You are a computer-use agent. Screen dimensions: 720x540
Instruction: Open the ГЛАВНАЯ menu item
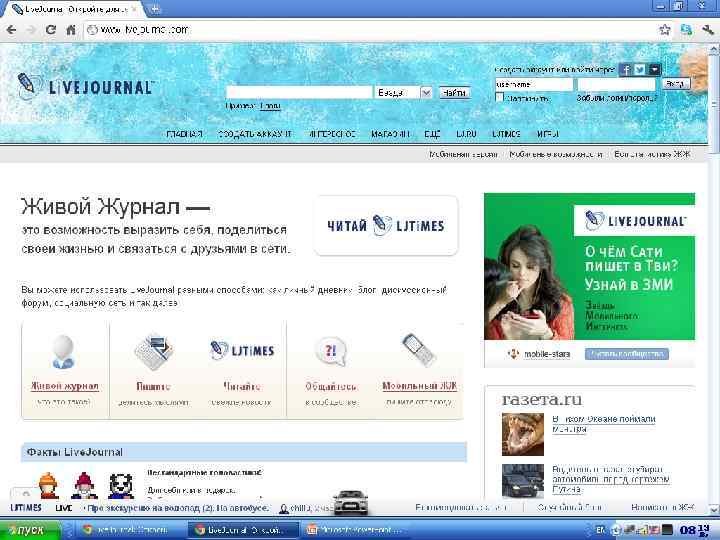[184, 134]
